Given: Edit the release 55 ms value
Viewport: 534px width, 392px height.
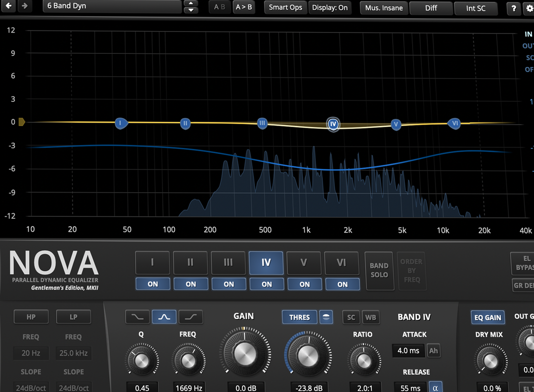Looking at the screenshot, I should point(410,388).
